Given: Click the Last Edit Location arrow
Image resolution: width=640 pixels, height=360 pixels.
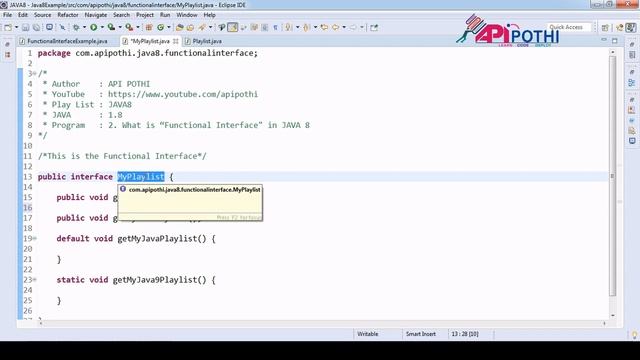Looking at the screenshot, I should 324,27.
